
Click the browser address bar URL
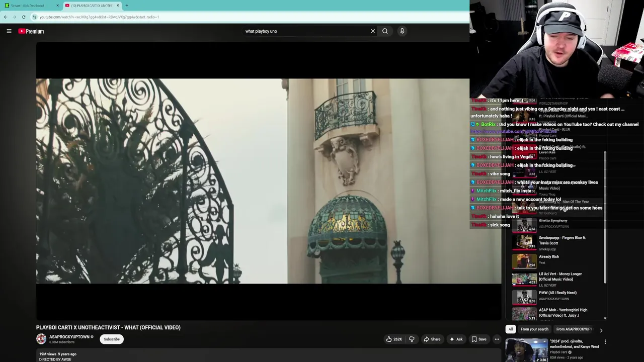(99, 17)
